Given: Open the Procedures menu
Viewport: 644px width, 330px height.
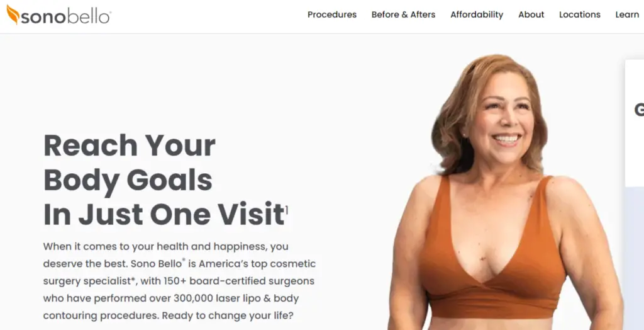Looking at the screenshot, I should tap(332, 14).
